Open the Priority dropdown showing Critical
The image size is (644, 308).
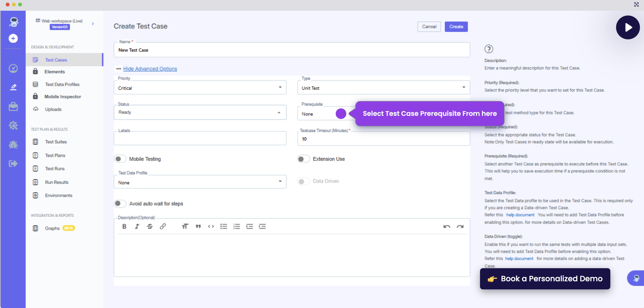[200, 88]
